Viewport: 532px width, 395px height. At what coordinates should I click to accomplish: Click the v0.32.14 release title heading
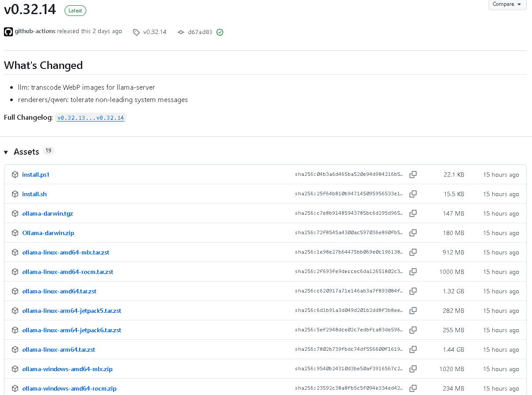pyautogui.click(x=30, y=9)
